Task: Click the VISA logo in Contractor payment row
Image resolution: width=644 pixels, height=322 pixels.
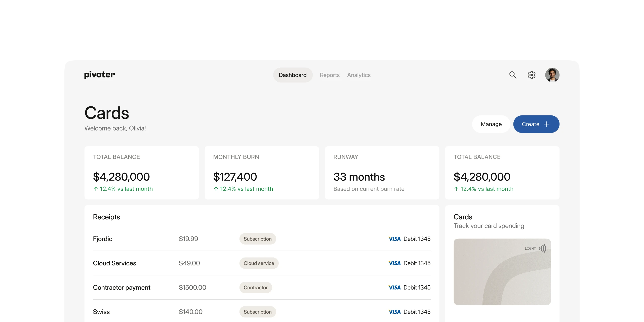Action: (394, 288)
